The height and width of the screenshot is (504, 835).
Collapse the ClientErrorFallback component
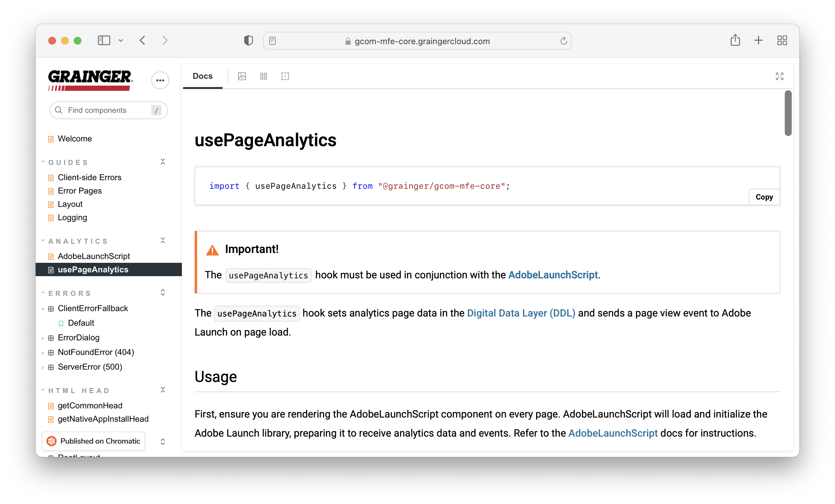click(x=93, y=308)
